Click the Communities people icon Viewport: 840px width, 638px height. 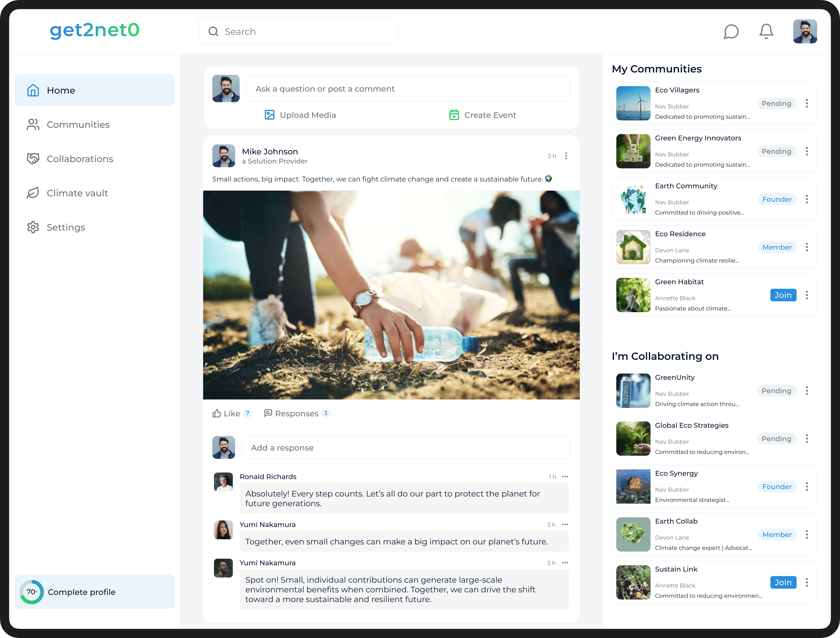(33, 125)
